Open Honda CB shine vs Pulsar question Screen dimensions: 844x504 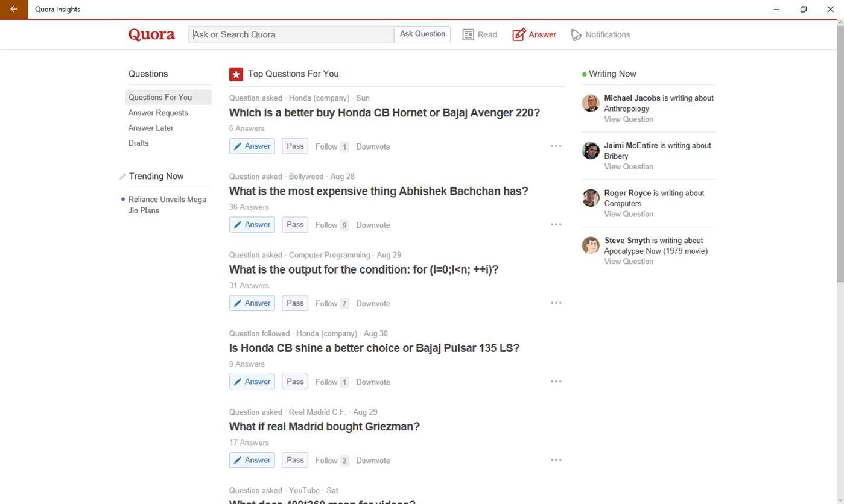point(374,348)
